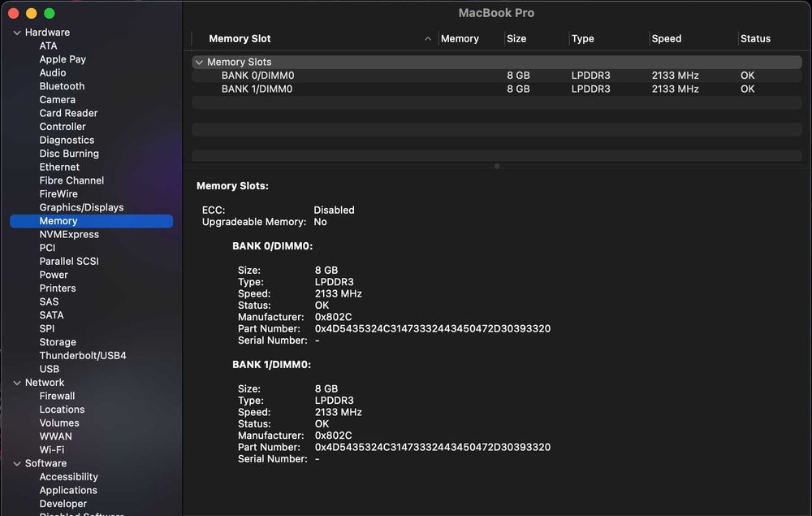Select FireWire in the sidebar

pyautogui.click(x=58, y=193)
